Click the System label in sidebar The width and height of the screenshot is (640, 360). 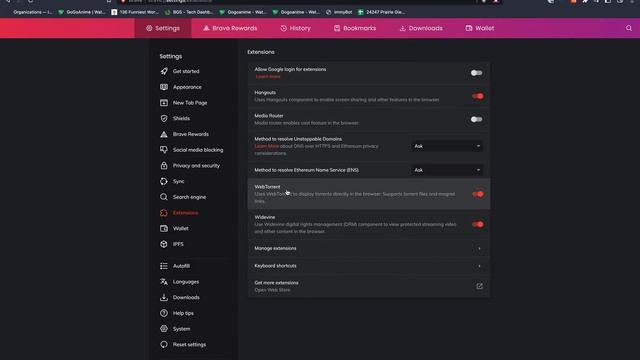click(x=181, y=329)
